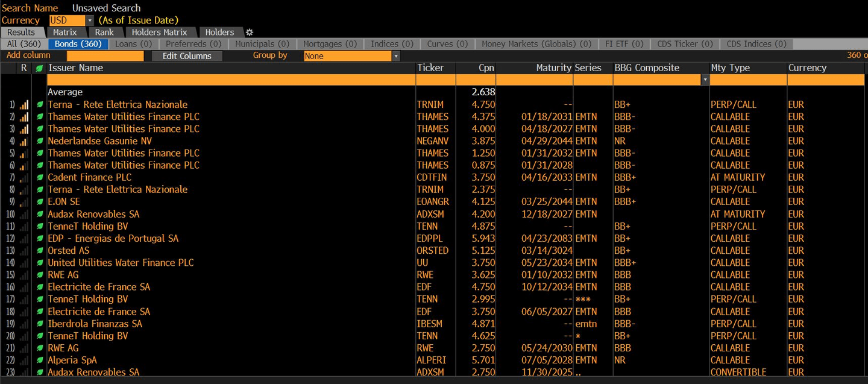Click the relevance bars icon for Nederlandse Gasunie NV
Image resolution: width=868 pixels, height=384 pixels.
click(x=24, y=141)
